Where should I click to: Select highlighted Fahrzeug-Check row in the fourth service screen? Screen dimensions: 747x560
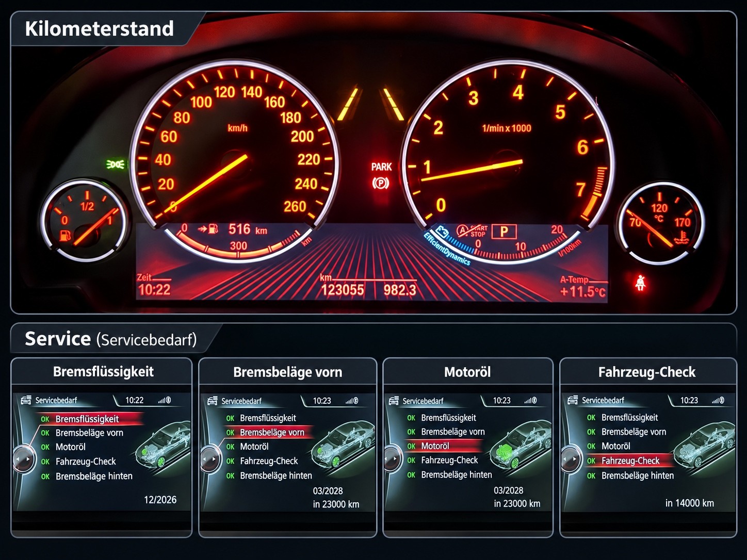(629, 460)
